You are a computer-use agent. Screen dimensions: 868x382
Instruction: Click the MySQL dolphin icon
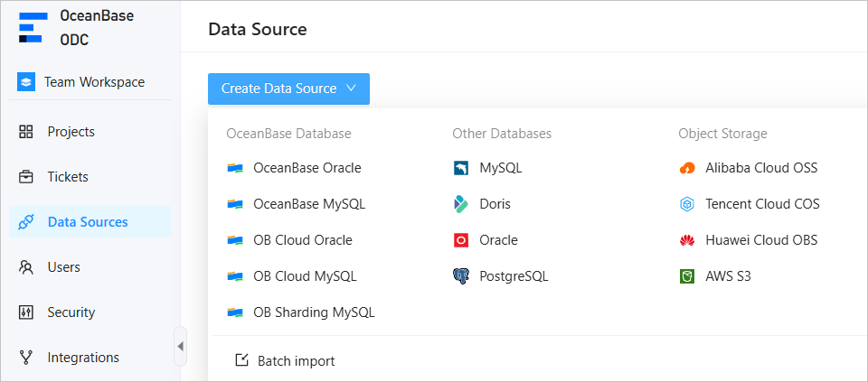(461, 168)
